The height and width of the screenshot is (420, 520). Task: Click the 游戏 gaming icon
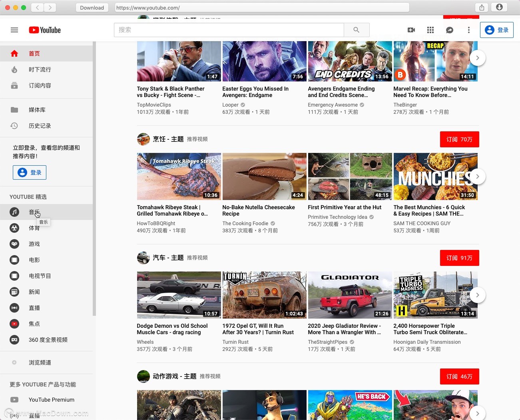tap(14, 244)
